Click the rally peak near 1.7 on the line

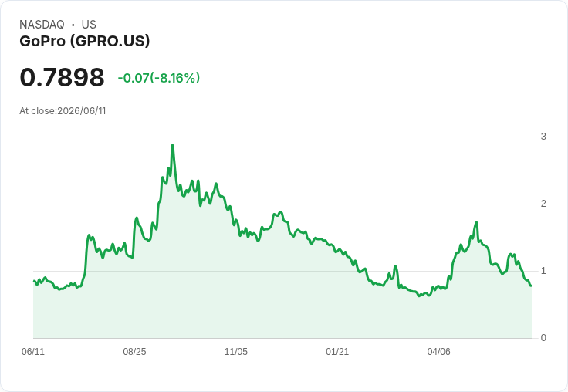pyautogui.click(x=476, y=222)
